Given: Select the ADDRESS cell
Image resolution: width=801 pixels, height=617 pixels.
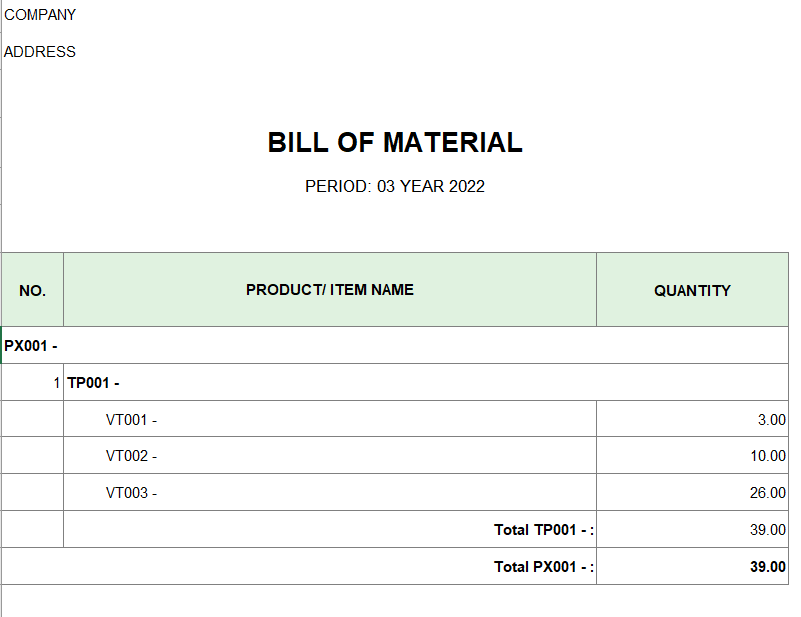Looking at the screenshot, I should pos(40,52).
